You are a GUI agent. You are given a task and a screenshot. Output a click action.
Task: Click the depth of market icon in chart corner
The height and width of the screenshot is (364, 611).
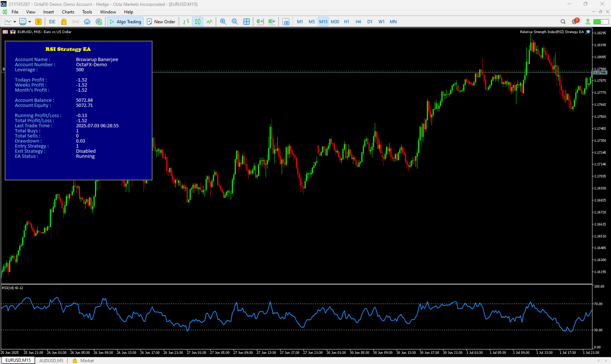[x=5, y=32]
